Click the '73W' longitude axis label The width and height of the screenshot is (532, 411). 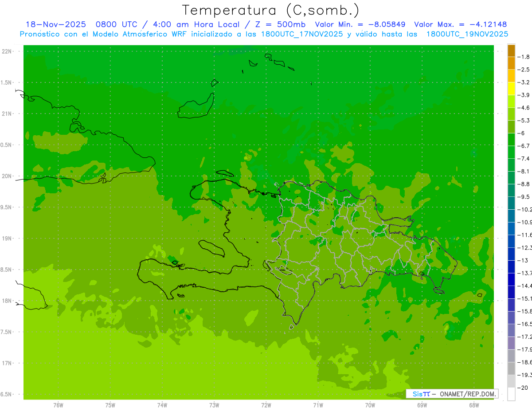pyautogui.click(x=214, y=405)
